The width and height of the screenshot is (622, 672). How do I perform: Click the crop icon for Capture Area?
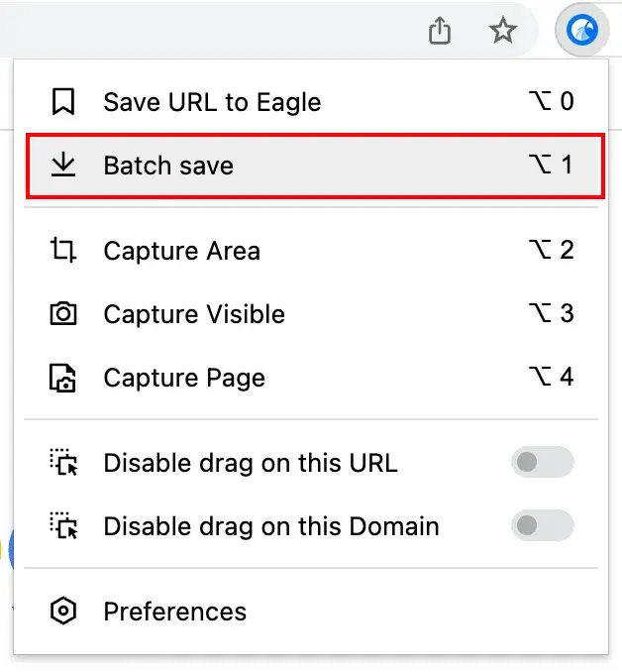point(63,250)
